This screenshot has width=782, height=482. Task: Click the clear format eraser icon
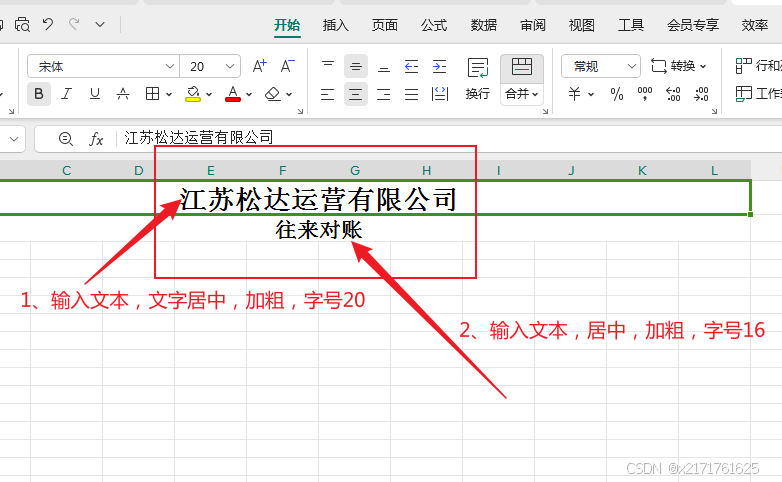tap(273, 94)
